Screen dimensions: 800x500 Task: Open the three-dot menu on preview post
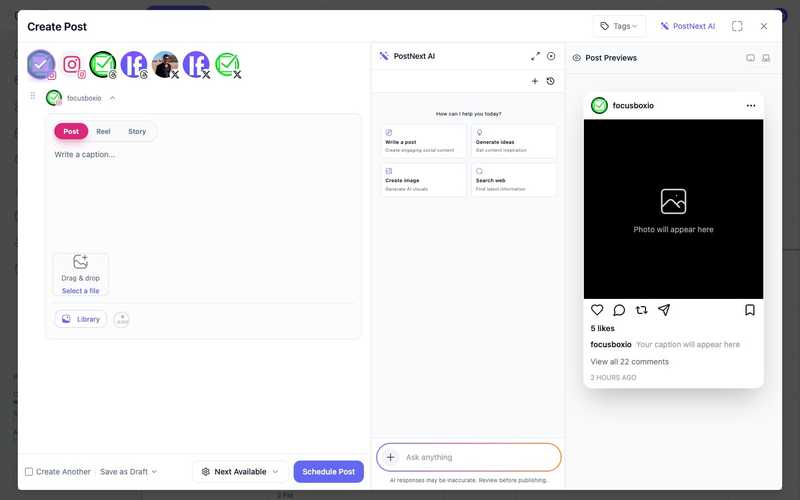pos(751,106)
